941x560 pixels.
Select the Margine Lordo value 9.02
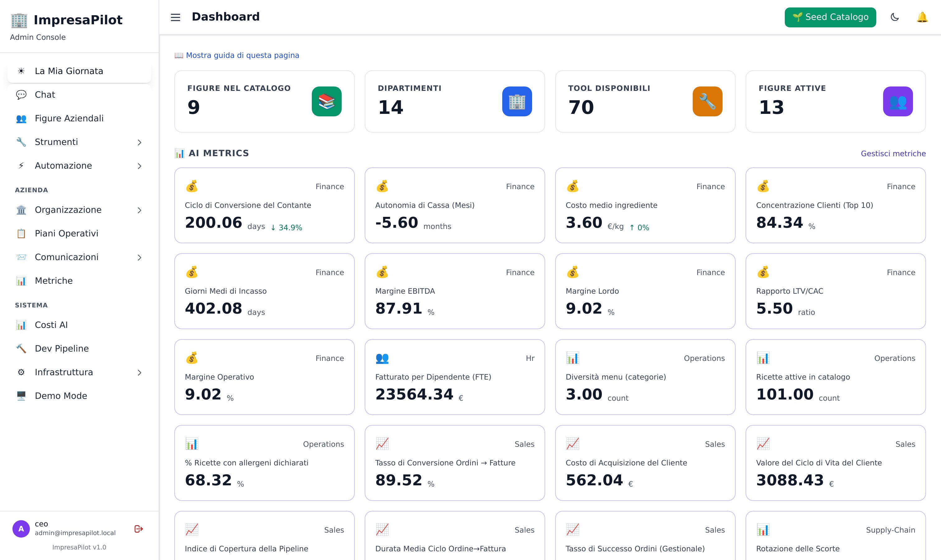pos(583,309)
